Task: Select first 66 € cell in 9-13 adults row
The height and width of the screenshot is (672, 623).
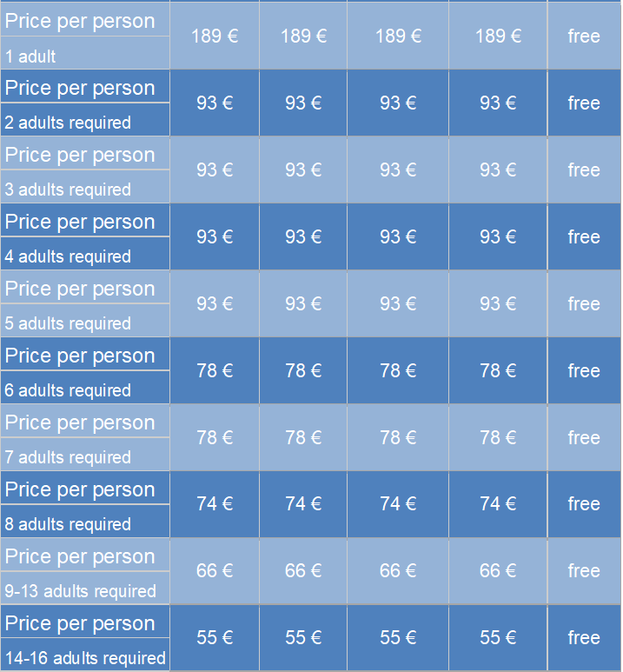Action: (x=215, y=571)
